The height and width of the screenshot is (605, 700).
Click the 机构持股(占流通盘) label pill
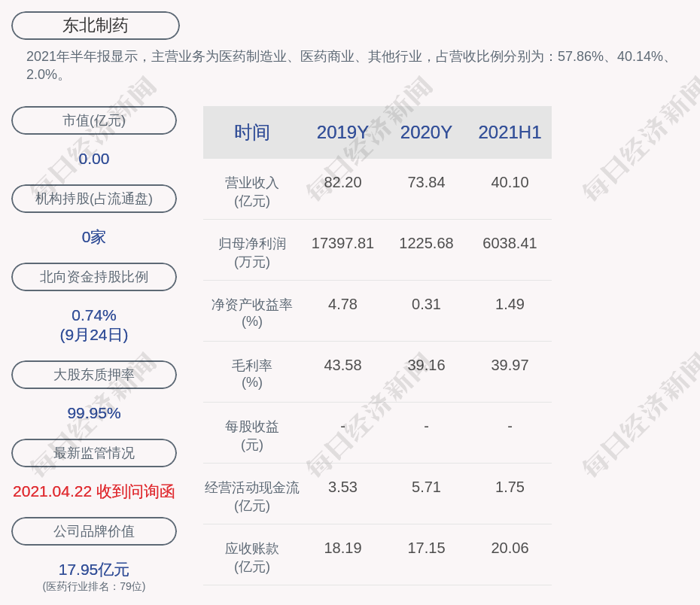(x=94, y=199)
